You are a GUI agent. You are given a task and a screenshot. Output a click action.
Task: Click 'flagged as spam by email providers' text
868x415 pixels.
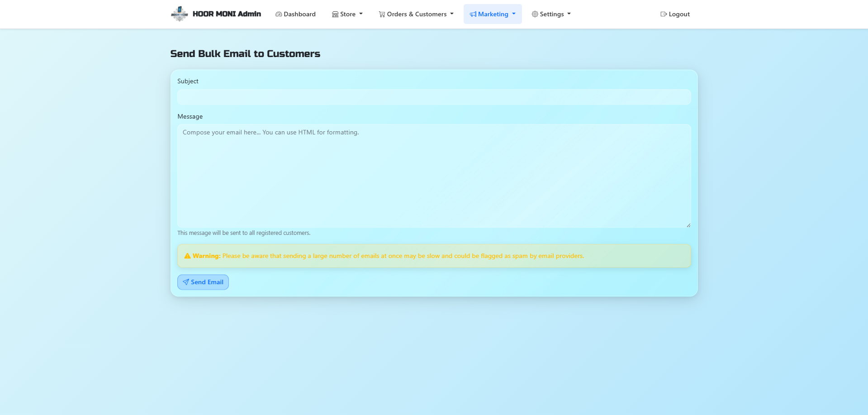tap(532, 256)
